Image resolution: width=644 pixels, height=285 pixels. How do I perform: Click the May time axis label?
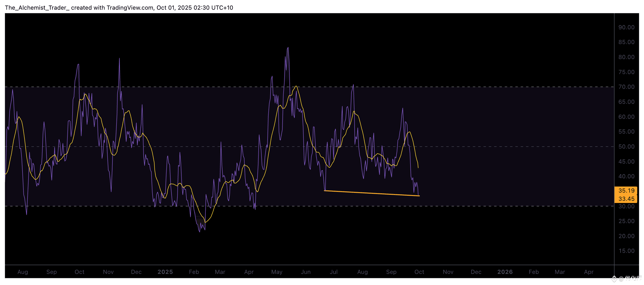277,272
